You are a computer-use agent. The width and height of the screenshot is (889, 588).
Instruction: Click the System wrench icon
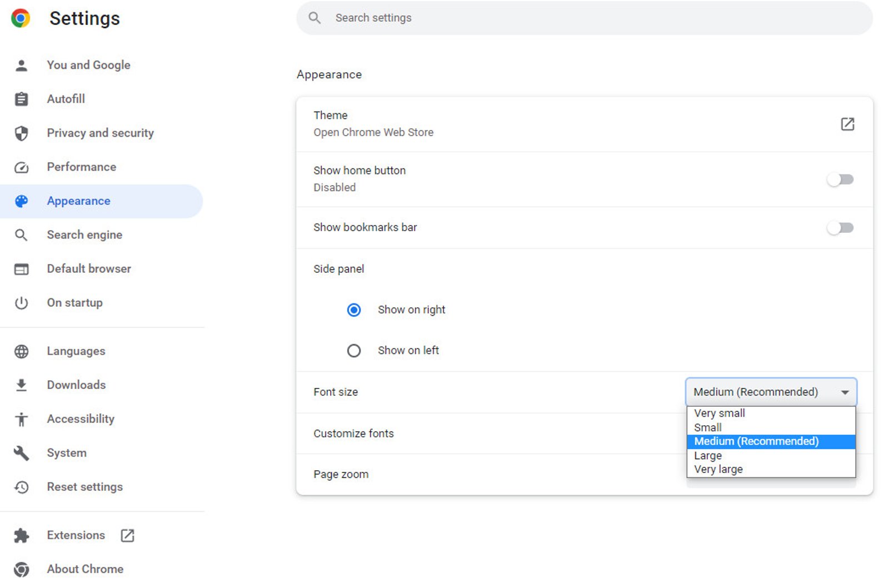[x=21, y=453]
